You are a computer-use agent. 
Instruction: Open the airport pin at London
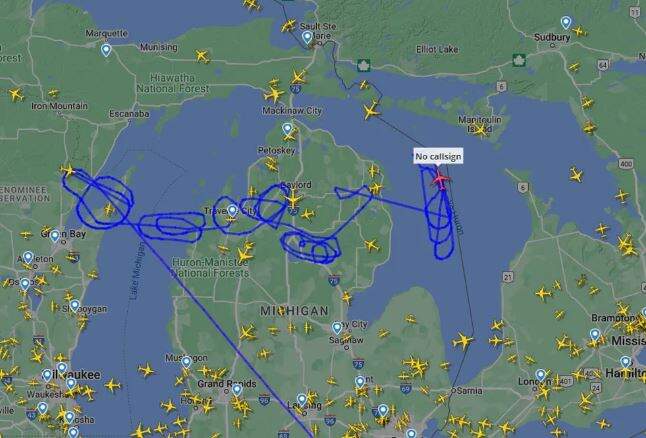point(540,375)
